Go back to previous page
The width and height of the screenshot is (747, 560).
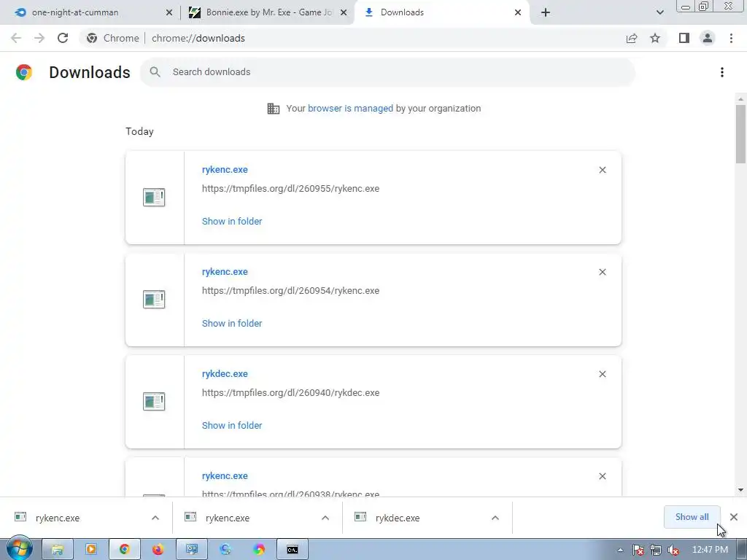[x=16, y=38]
